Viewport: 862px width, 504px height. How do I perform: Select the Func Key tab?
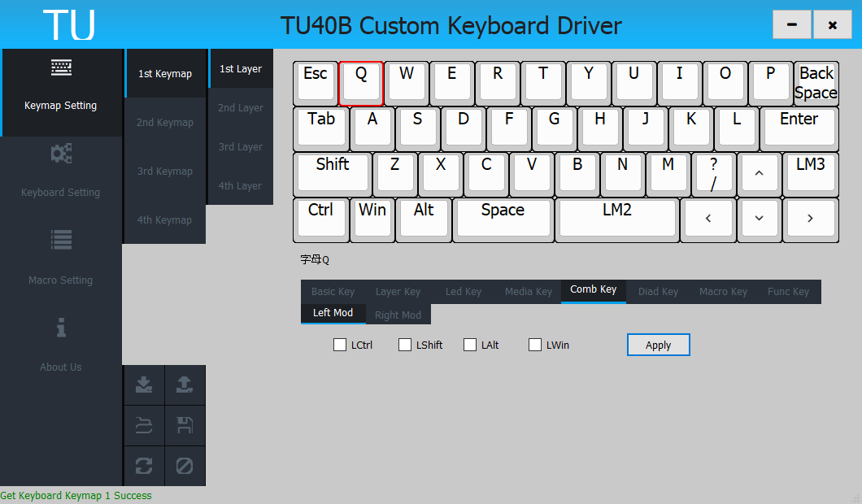coord(788,292)
